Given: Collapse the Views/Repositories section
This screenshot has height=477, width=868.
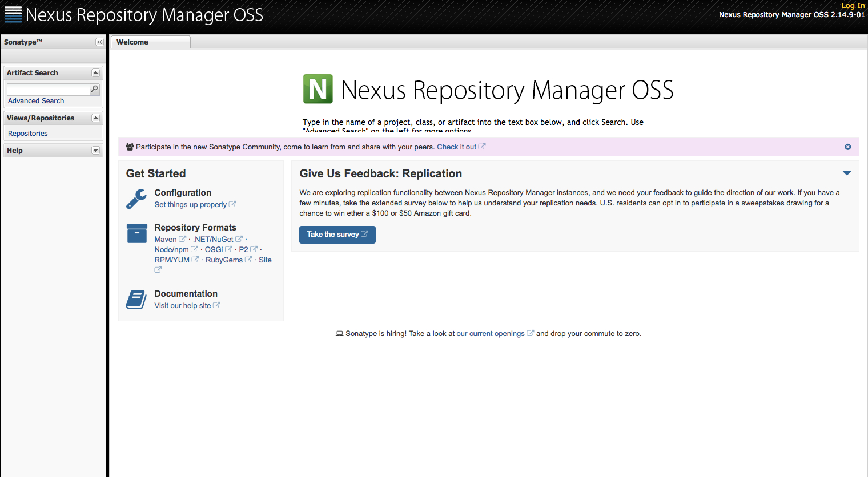Looking at the screenshot, I should click(x=95, y=118).
